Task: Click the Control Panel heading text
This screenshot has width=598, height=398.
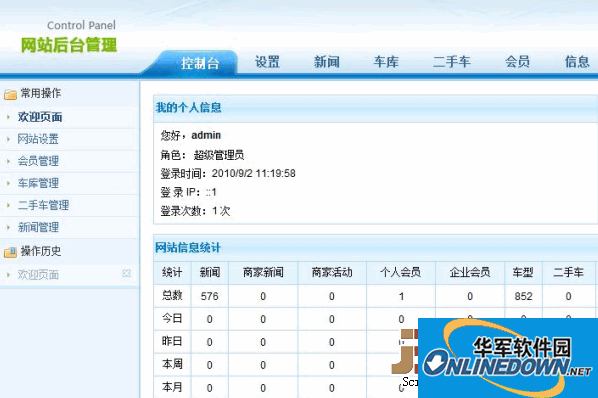Action: [81, 26]
